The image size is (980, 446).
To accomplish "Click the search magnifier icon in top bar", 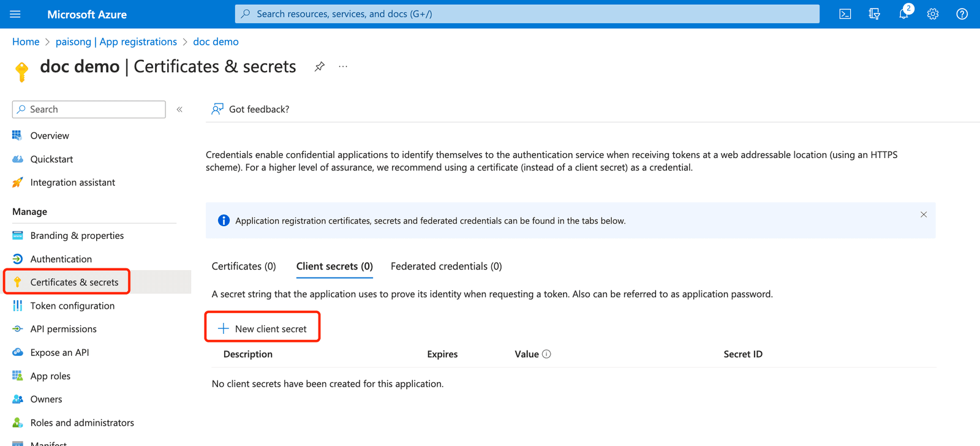I will point(246,13).
